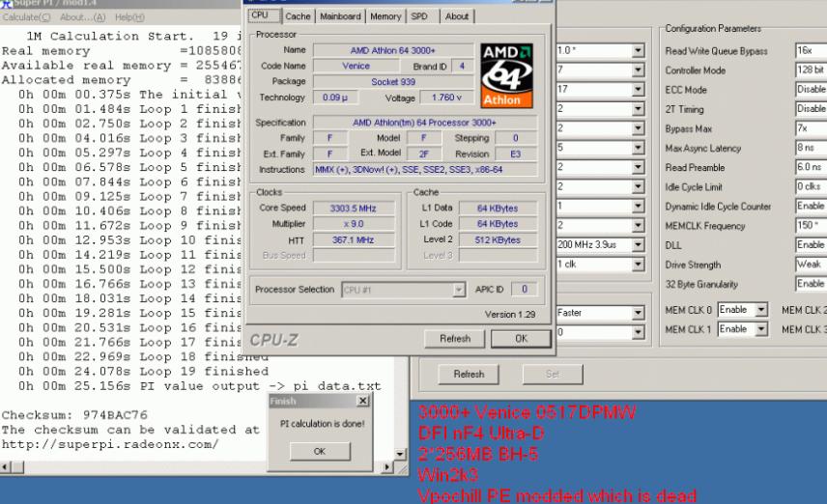The height and width of the screenshot is (504, 827).
Task: Open the MEM CLK 1 Enable dropdown
Action: [x=761, y=329]
